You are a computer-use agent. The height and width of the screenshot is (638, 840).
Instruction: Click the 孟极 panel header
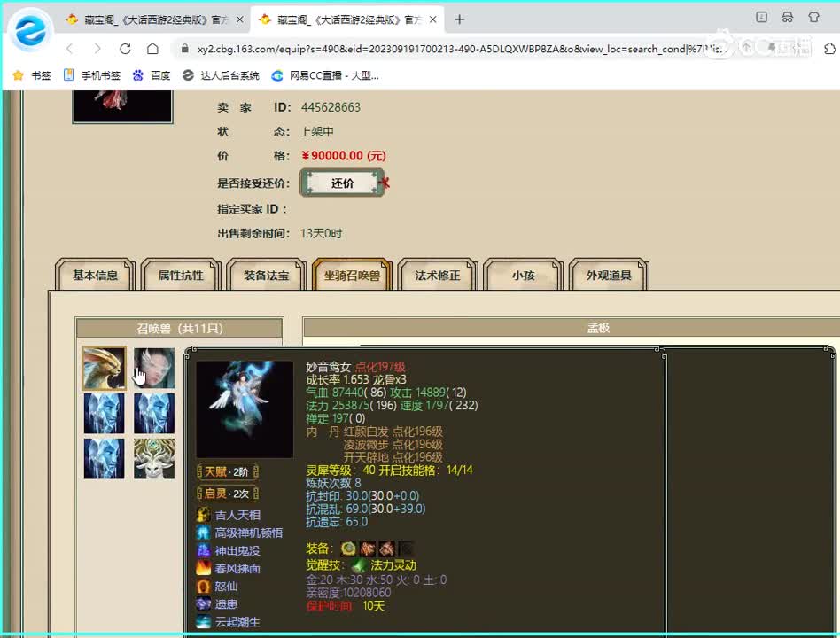pos(571,328)
